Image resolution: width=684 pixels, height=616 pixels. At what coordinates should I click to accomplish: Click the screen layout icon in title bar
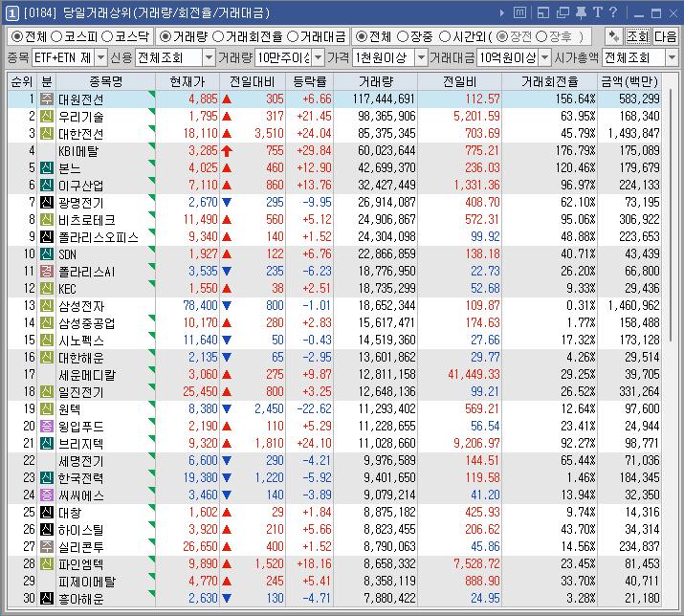[x=543, y=12]
